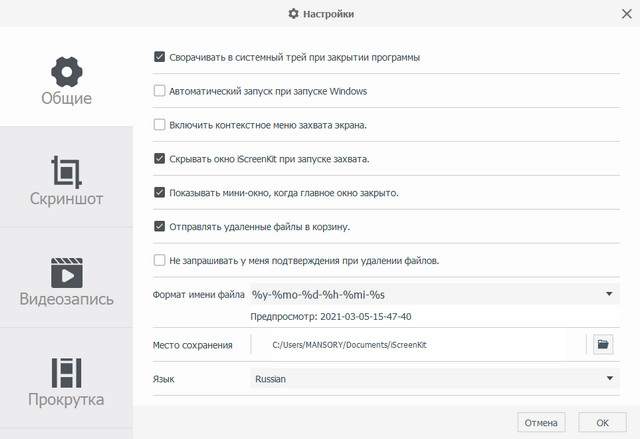The image size is (640, 439).
Task: Open the Язык dropdown arrow
Action: (x=609, y=378)
